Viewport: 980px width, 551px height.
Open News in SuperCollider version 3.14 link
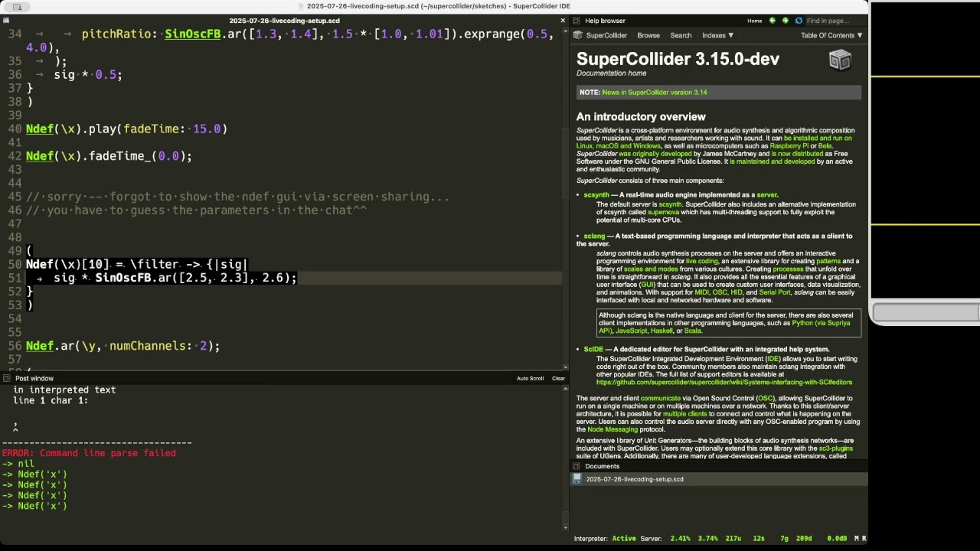point(654,93)
